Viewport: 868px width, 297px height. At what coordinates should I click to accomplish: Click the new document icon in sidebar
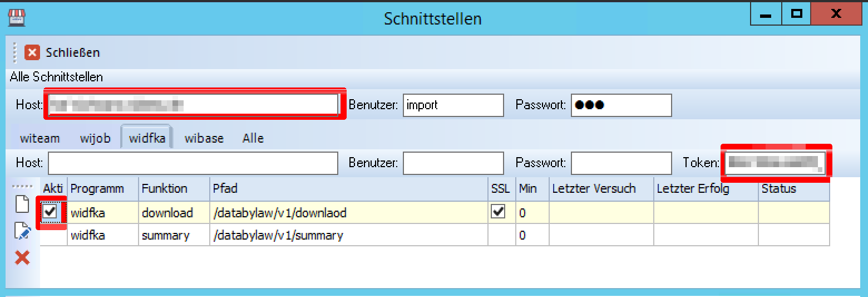22,204
